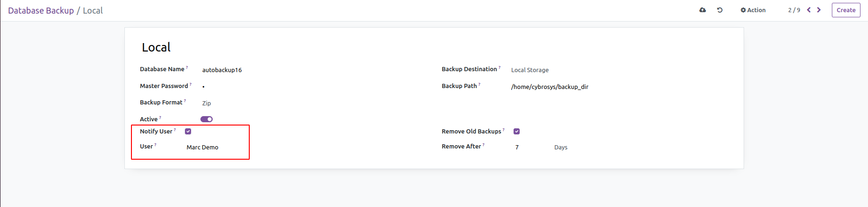Open the Action menu
868x207 pixels.
pos(753,10)
